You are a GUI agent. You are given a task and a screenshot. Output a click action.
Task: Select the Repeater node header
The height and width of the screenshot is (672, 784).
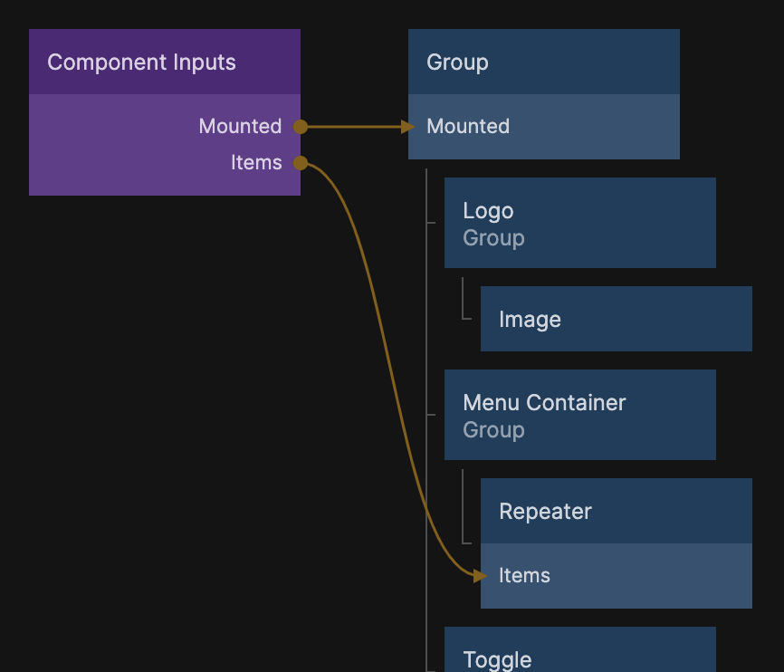tap(616, 511)
